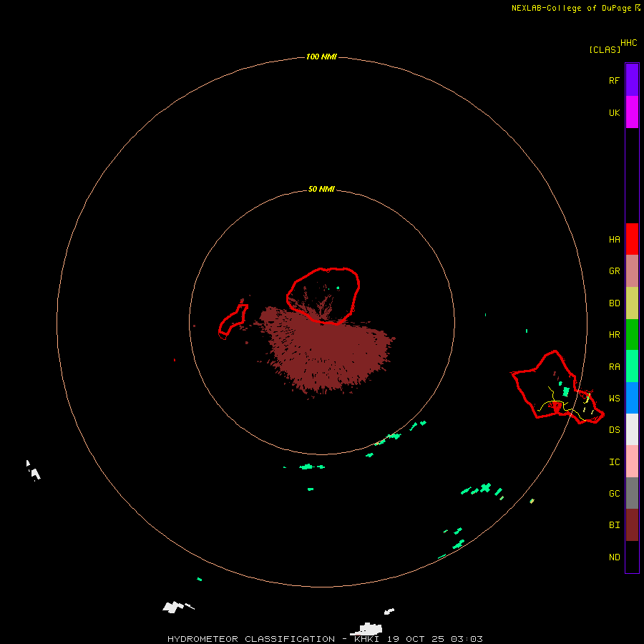Viewport: 644px width, 644px height.
Task: Click the RF legend label
Action: pyautogui.click(x=614, y=80)
